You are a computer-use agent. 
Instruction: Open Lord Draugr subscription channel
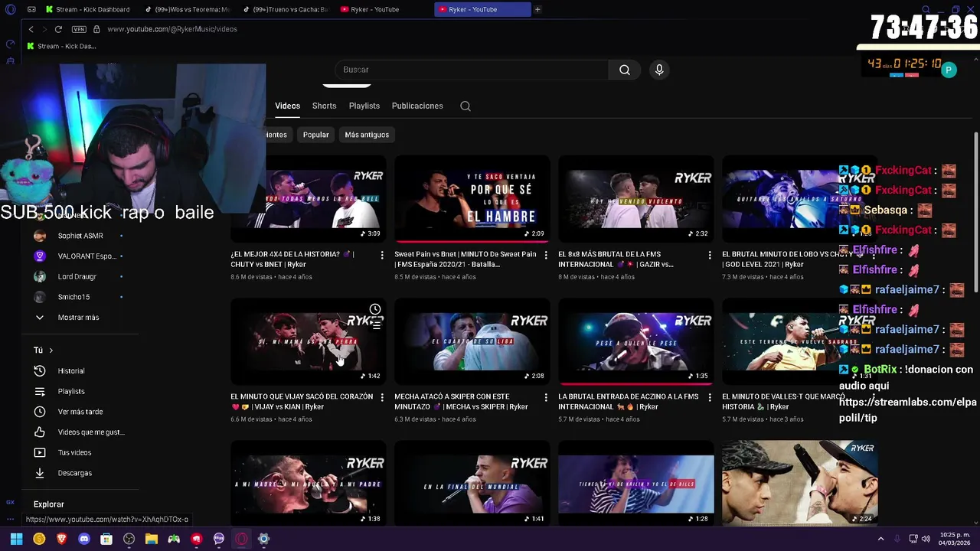pos(77,276)
